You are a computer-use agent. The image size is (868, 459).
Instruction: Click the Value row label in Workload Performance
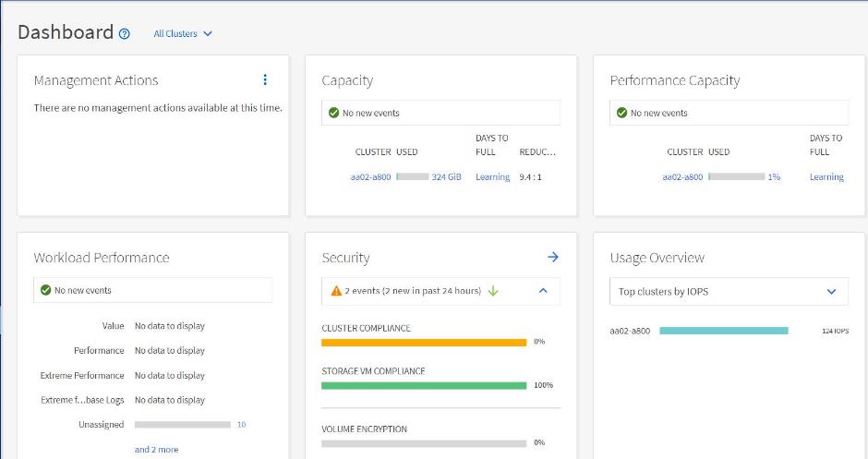113,326
